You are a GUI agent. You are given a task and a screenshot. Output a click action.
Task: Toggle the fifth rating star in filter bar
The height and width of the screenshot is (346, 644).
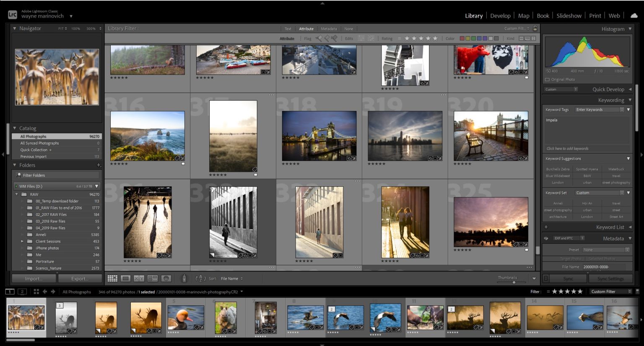pos(435,38)
